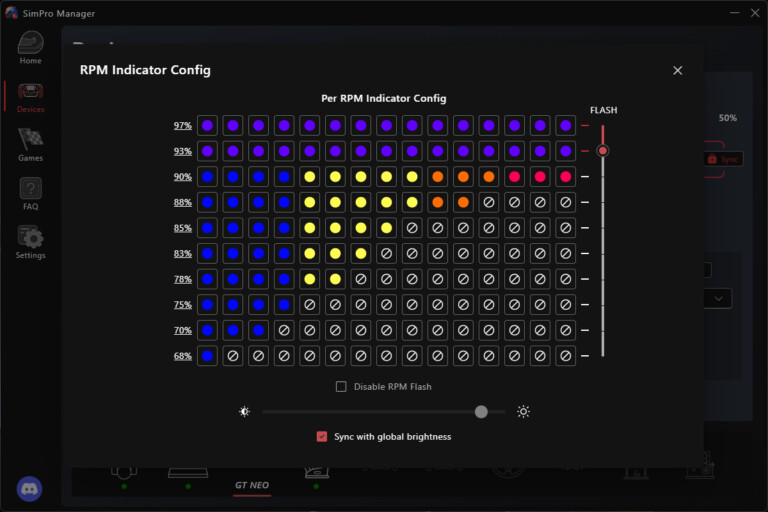This screenshot has width=768, height=512.
Task: Open the Home section in sidebar
Action: 30,46
